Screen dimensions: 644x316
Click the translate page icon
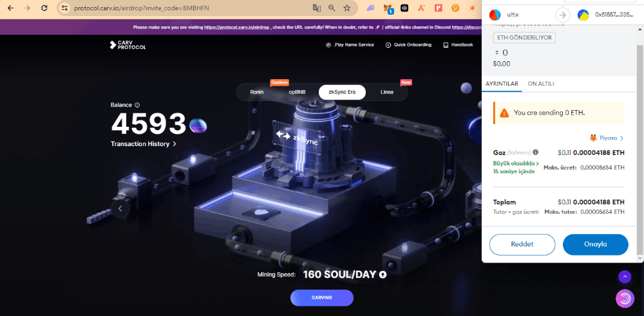coord(316,8)
